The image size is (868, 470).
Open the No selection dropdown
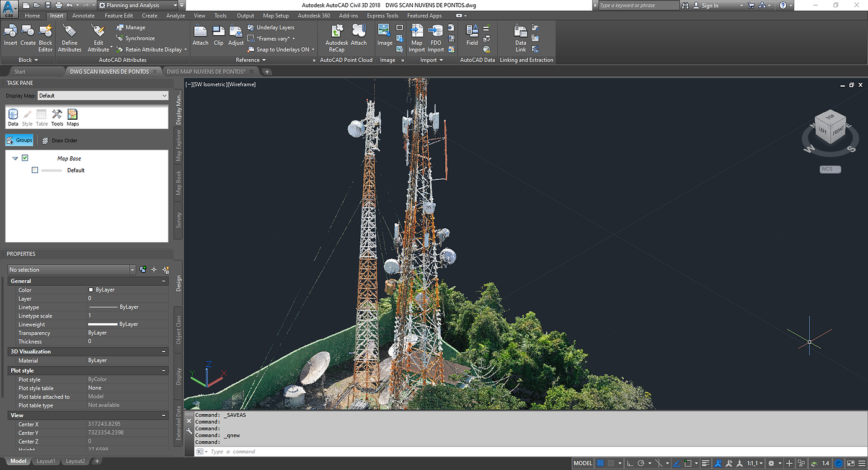(x=72, y=270)
